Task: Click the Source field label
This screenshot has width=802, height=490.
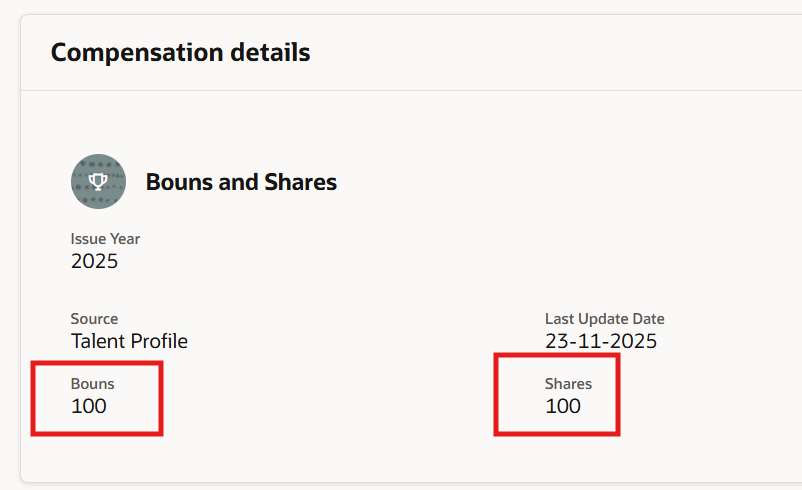Action: [x=94, y=319]
